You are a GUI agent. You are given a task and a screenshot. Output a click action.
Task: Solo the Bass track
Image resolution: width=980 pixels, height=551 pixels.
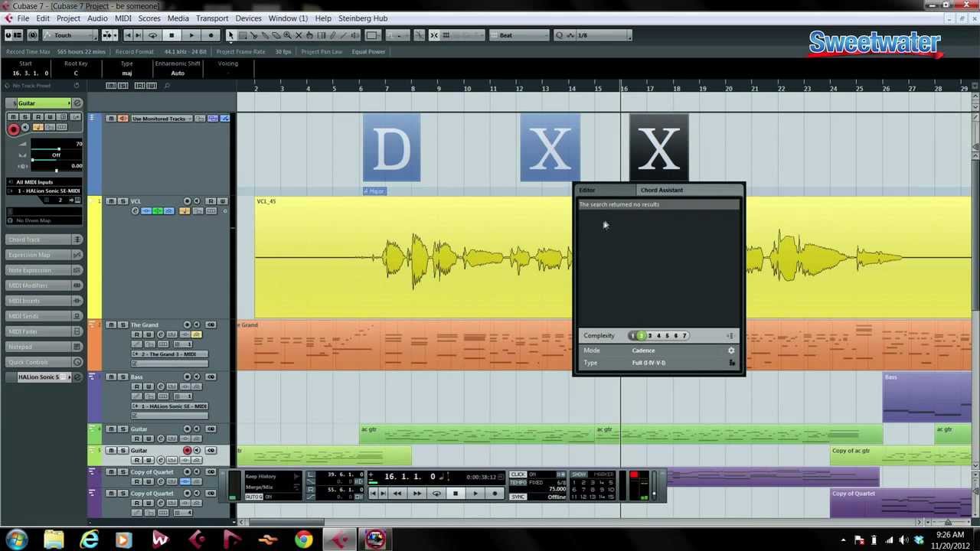[x=122, y=377]
